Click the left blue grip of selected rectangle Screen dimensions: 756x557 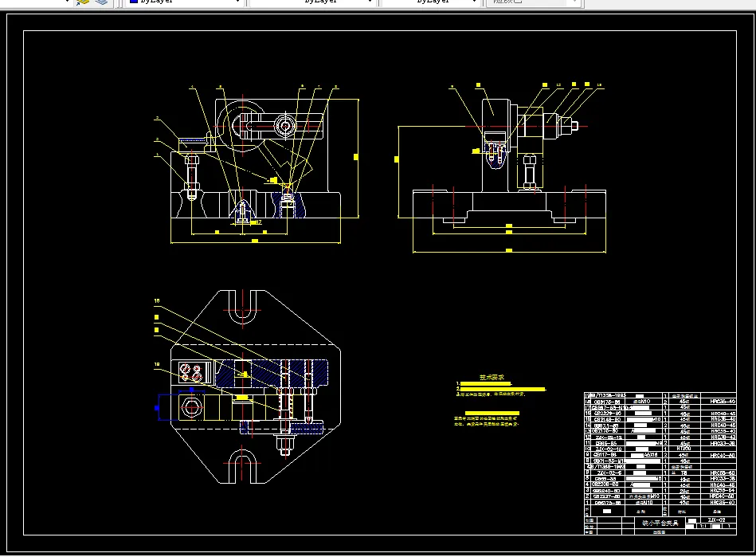157,408
